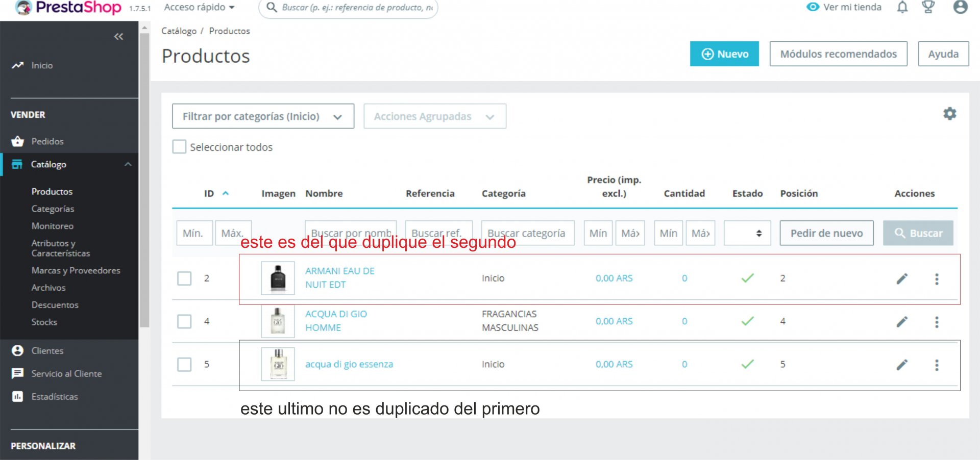Viewport: 980px width, 460px height.
Task: Collapse the sidebar with the double-chevron icon
Action: (118, 36)
